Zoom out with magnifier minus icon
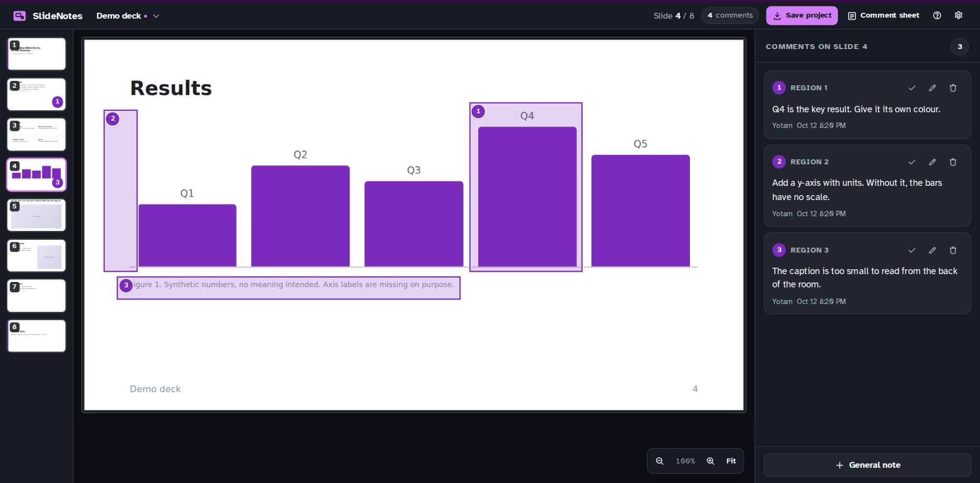This screenshot has height=483, width=980. 660,461
